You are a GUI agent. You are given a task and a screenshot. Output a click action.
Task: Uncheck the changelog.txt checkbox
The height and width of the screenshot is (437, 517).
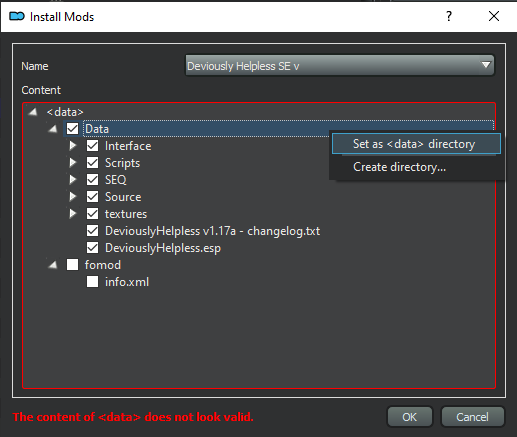click(92, 231)
